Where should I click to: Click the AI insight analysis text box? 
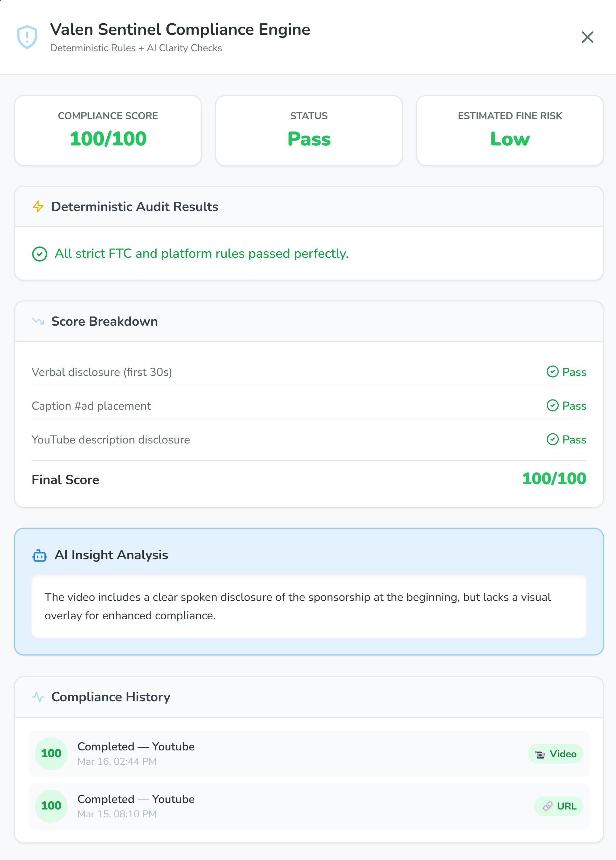click(309, 606)
